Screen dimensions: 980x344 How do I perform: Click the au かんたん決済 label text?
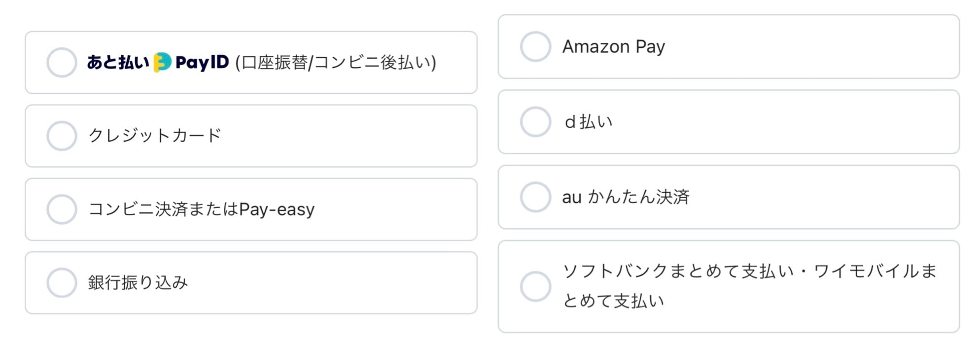tap(626, 197)
